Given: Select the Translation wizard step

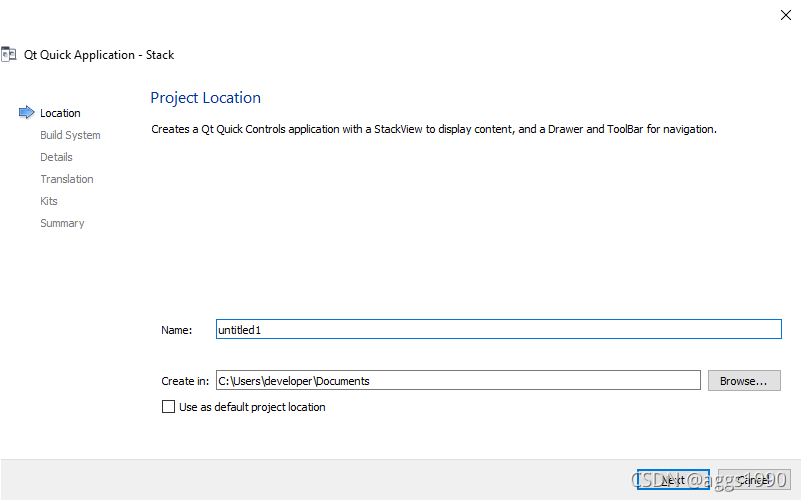Looking at the screenshot, I should point(67,179).
